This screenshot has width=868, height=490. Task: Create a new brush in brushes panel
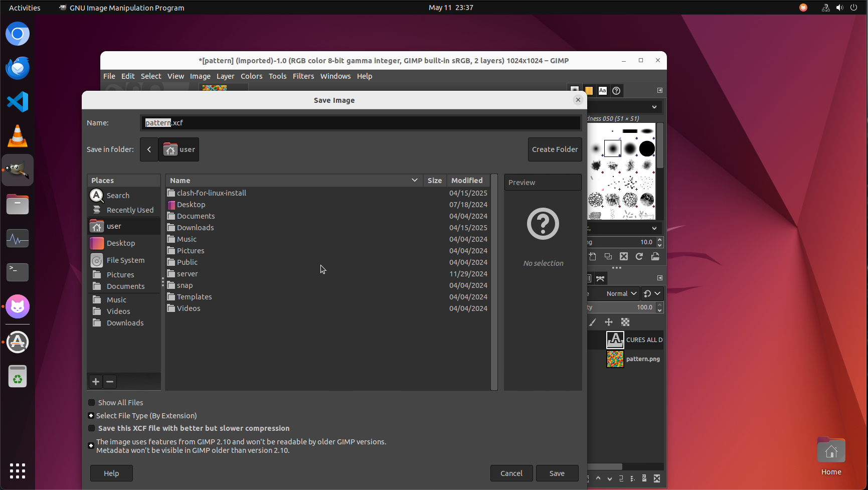coord(593,256)
